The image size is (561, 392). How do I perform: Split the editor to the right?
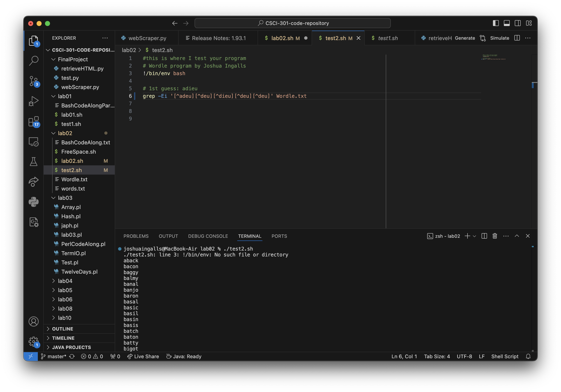[x=517, y=38]
